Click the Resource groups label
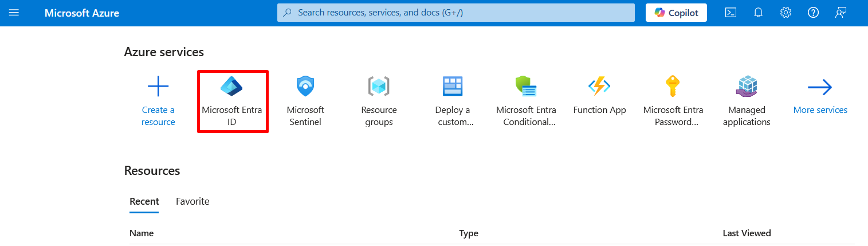The height and width of the screenshot is (246, 868). 379,116
